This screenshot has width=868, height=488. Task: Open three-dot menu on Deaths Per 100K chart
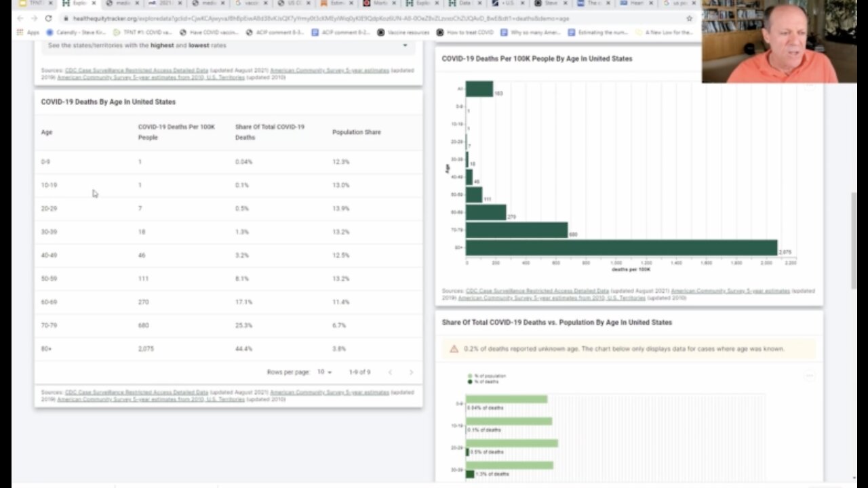point(808,85)
